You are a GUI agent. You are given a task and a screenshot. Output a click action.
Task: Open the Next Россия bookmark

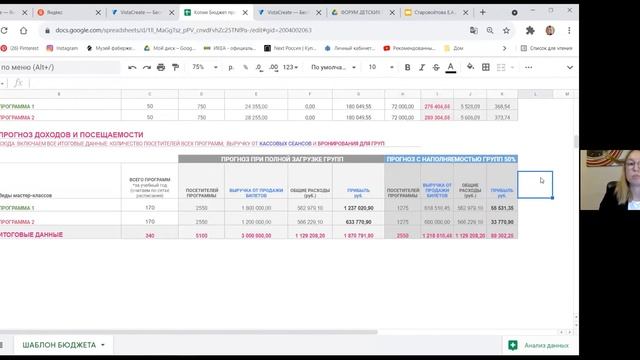(x=290, y=48)
